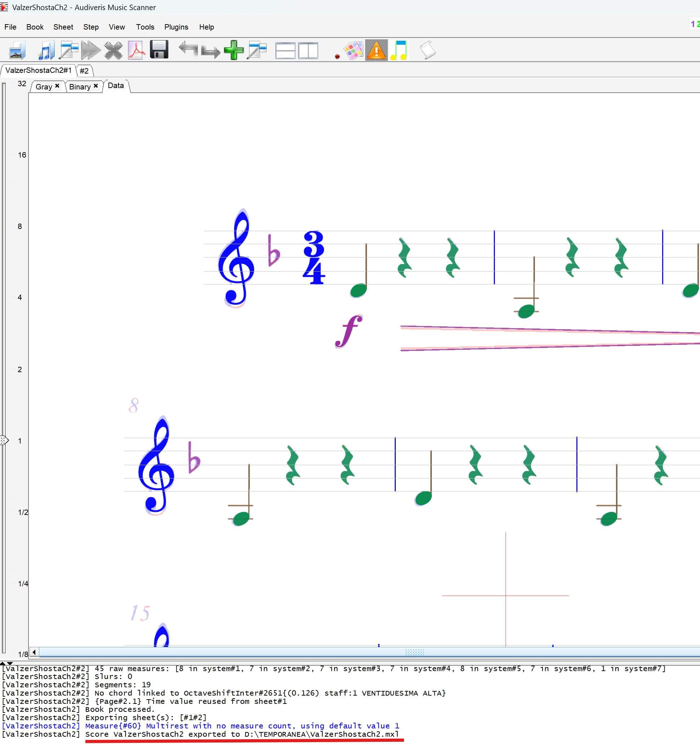Toggle the orange warning sign button
Viewport: 700px width, 745px height.
pyautogui.click(x=376, y=50)
